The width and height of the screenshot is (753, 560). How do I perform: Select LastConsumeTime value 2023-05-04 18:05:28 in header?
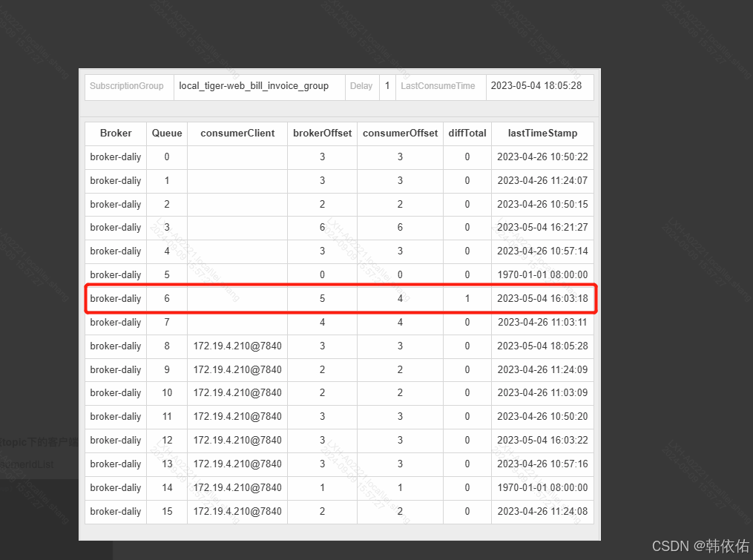pyautogui.click(x=536, y=86)
